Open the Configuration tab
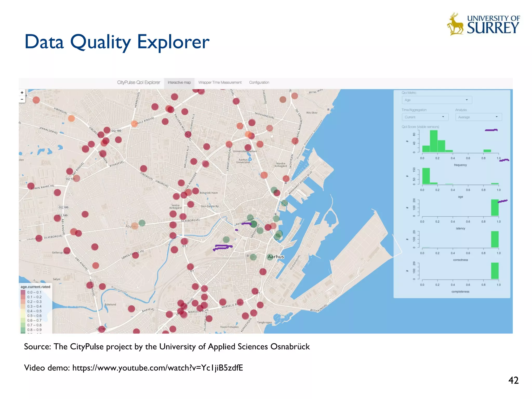The height and width of the screenshot is (399, 532). (x=259, y=83)
